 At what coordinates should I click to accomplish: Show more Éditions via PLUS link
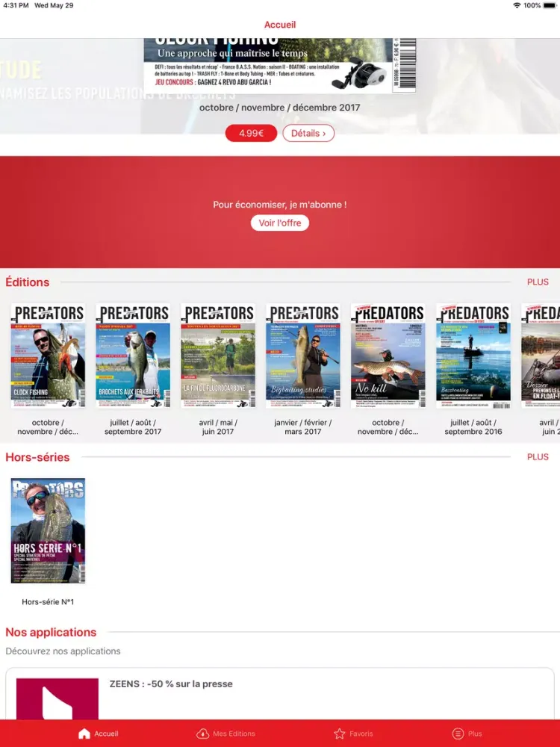click(x=538, y=282)
